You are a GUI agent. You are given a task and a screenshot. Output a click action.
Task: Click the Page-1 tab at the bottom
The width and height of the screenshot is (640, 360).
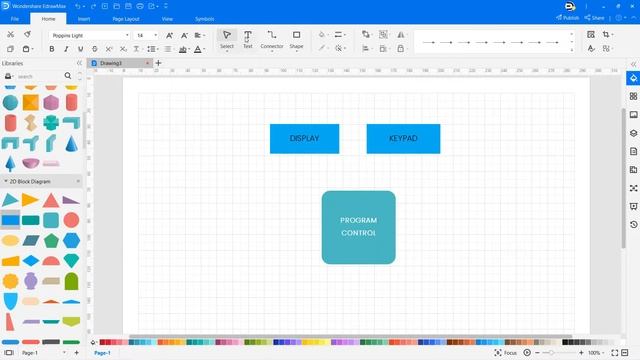[102, 353]
